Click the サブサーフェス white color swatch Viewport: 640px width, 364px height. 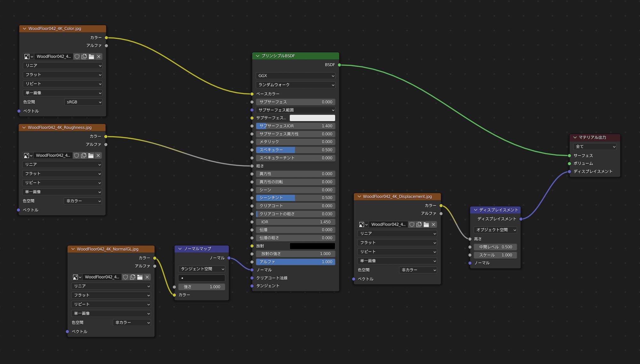pyautogui.click(x=312, y=118)
